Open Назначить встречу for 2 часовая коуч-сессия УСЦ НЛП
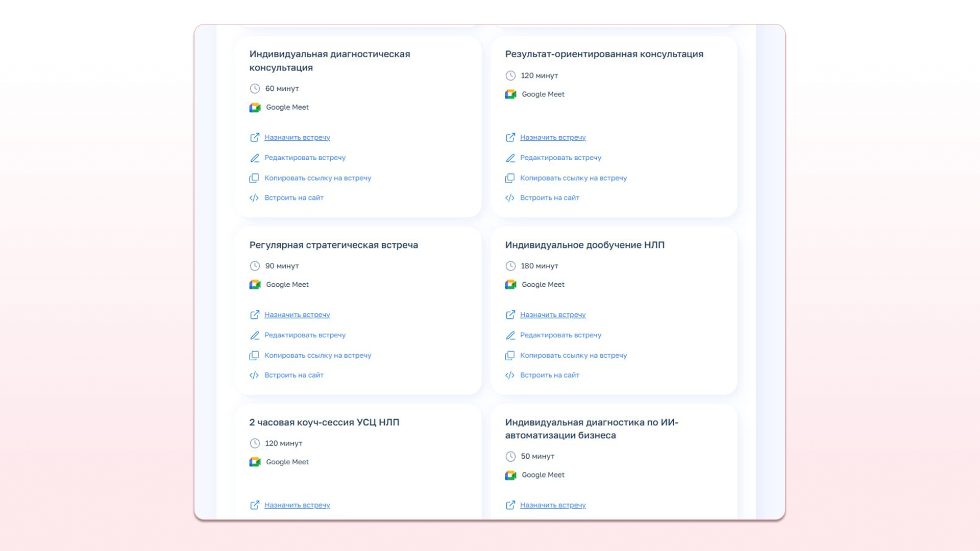This screenshot has width=980, height=551. [x=297, y=505]
